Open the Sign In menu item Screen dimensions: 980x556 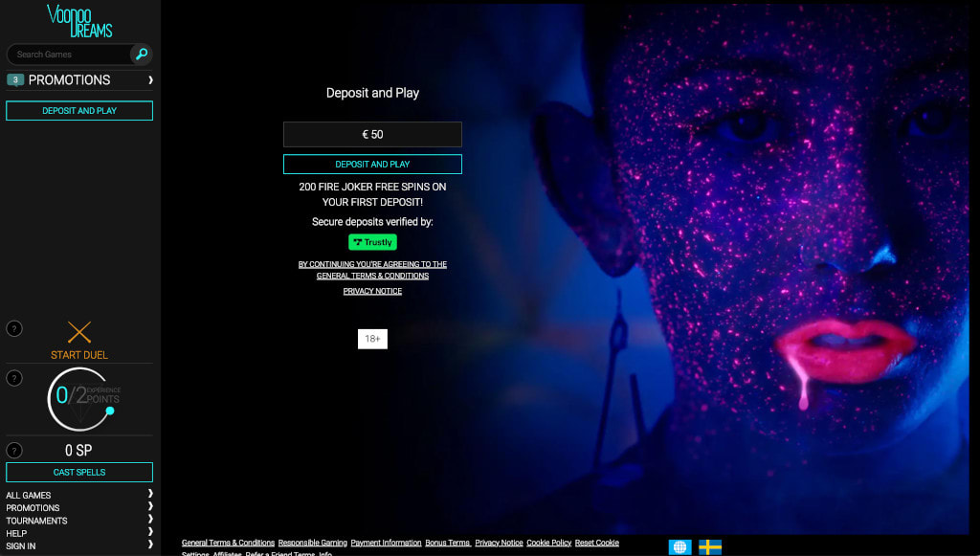(x=21, y=546)
